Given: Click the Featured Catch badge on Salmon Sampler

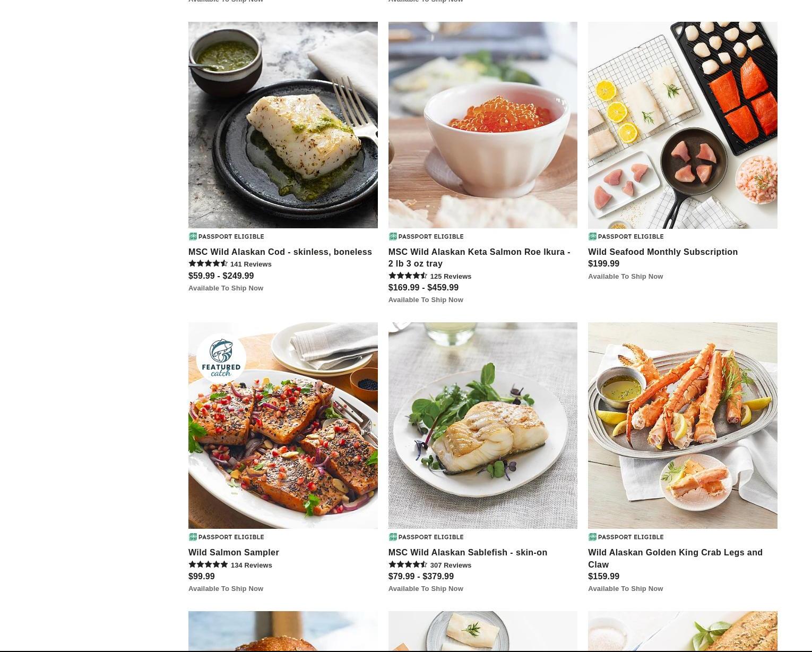Looking at the screenshot, I should click(x=221, y=358).
